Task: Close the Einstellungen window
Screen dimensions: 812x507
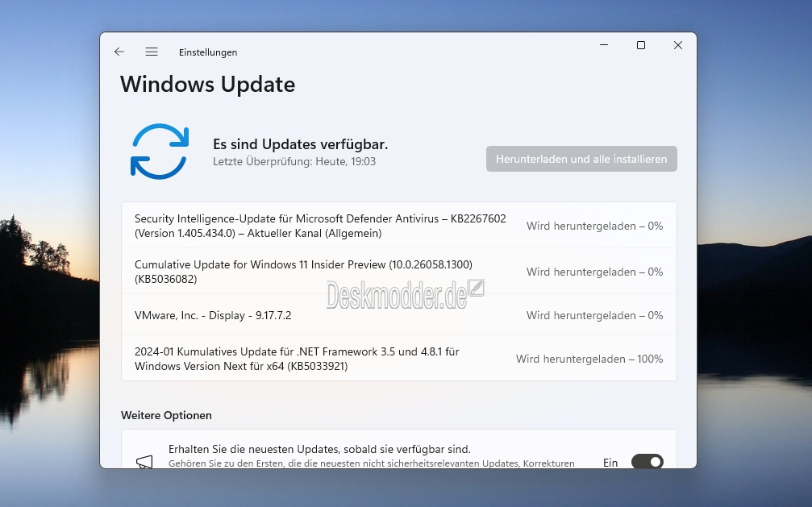Action: [x=678, y=46]
